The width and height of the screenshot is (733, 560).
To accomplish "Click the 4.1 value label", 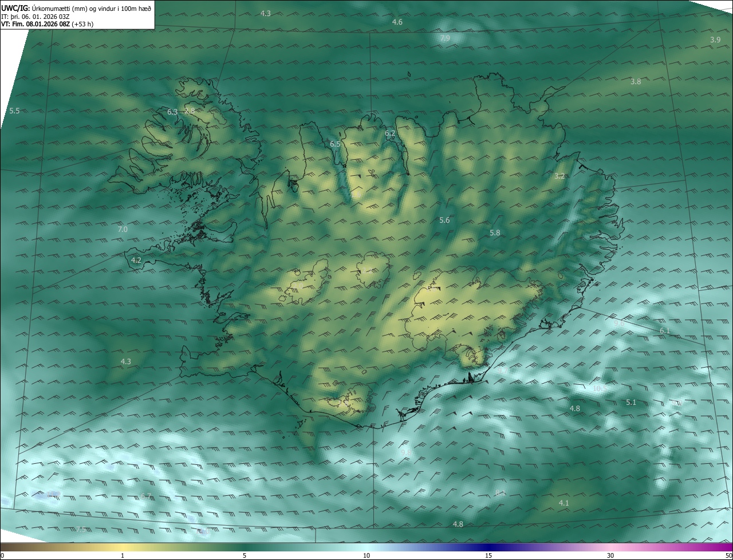I will [x=563, y=503].
